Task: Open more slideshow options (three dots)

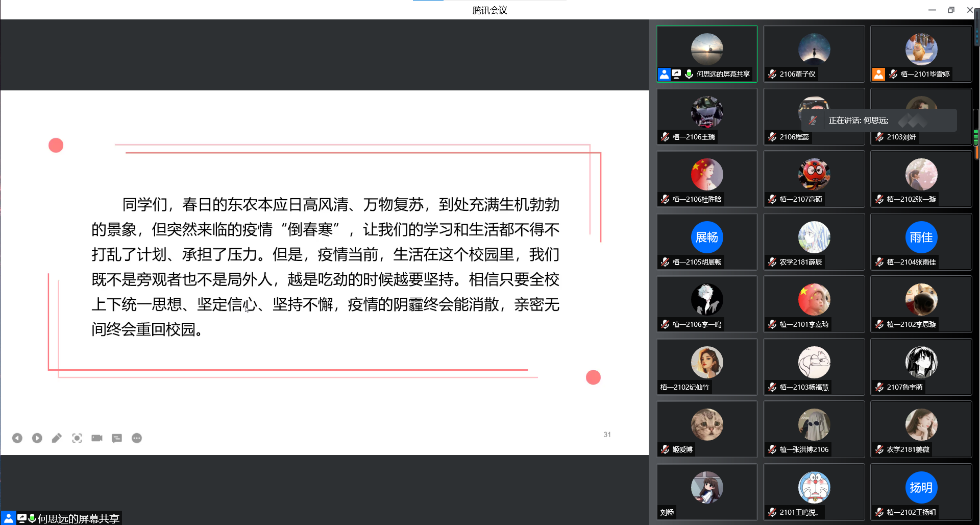Action: click(x=137, y=438)
